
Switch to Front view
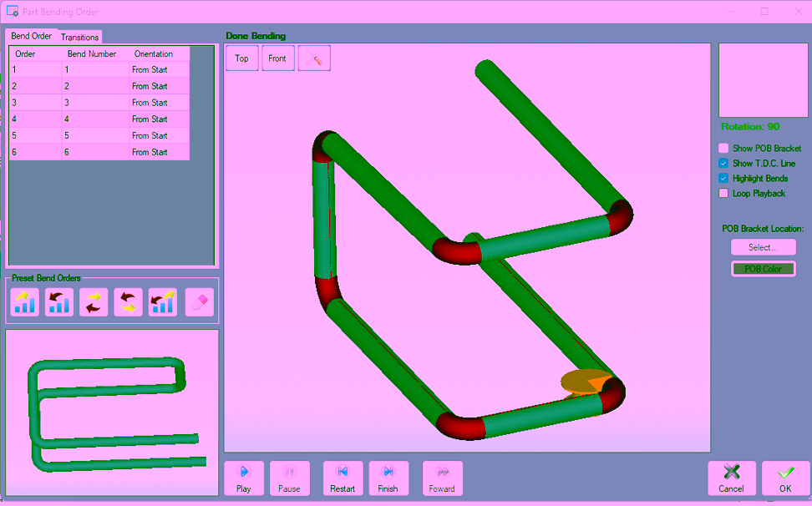(x=277, y=58)
